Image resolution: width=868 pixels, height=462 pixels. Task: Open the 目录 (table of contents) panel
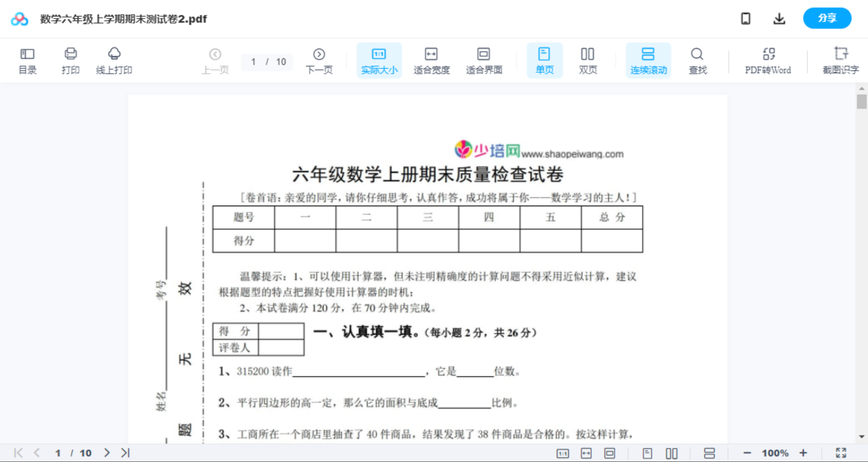tap(27, 60)
